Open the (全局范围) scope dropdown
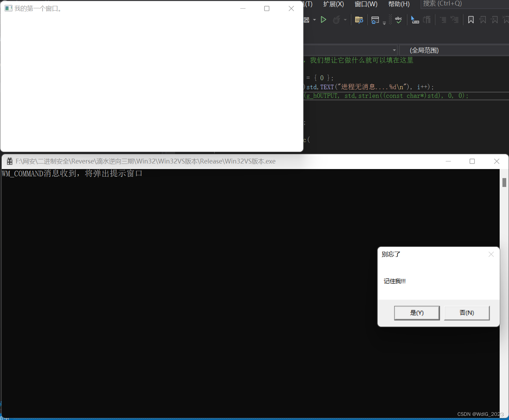Image resolution: width=509 pixels, height=420 pixels. [x=454, y=50]
